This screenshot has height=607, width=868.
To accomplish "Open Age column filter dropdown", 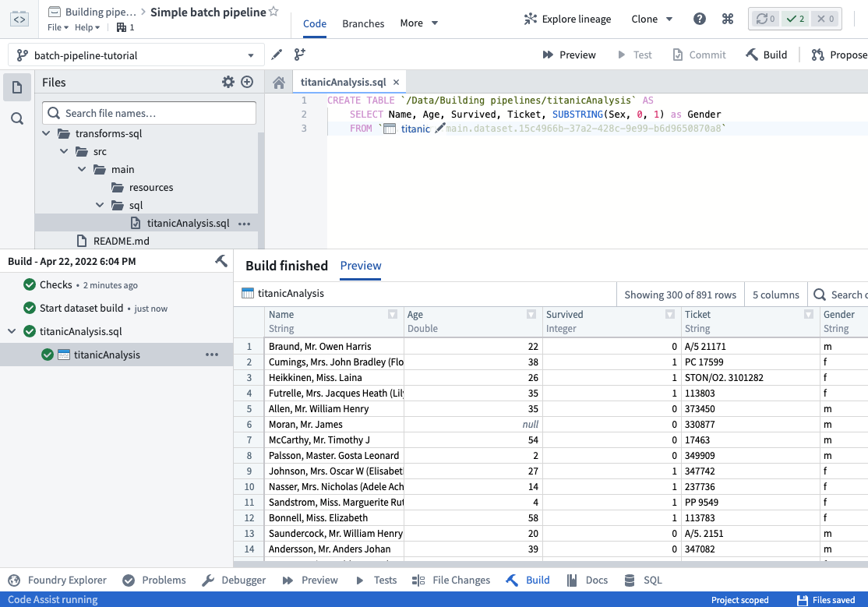I will [x=531, y=315].
